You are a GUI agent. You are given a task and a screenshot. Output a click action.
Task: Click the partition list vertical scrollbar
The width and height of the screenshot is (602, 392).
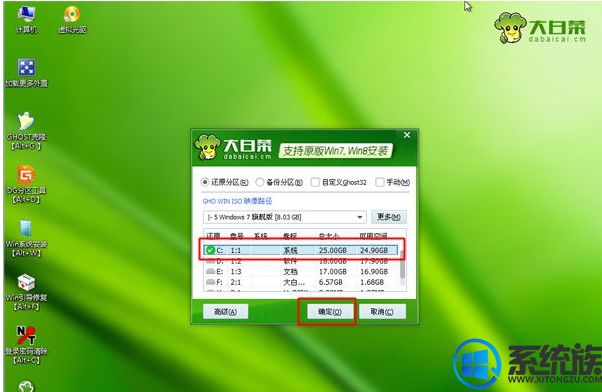point(402,265)
